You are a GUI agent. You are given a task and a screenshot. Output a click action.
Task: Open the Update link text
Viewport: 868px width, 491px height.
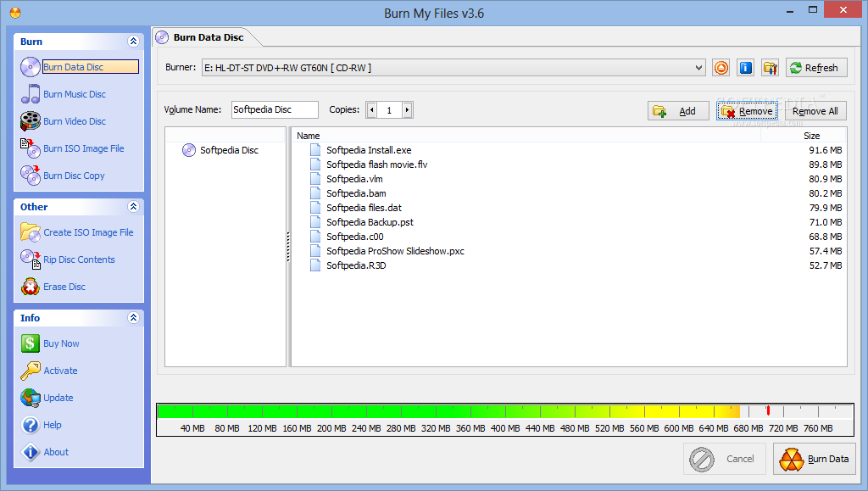(58, 398)
